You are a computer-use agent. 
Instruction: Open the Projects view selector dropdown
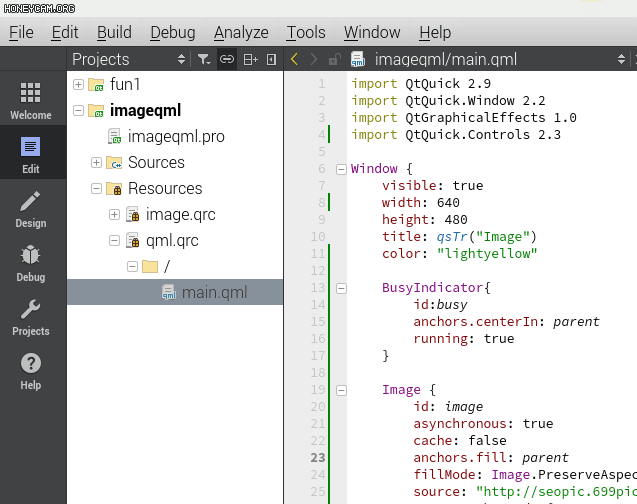181,60
